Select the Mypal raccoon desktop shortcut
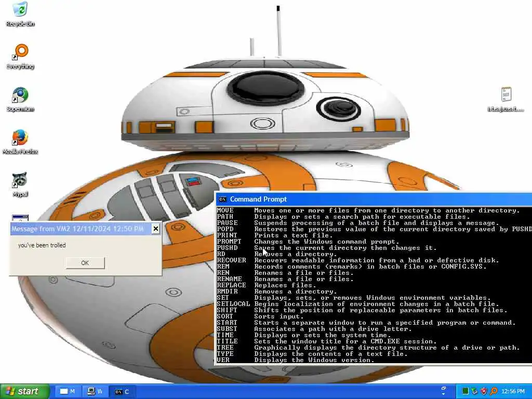 (20, 184)
